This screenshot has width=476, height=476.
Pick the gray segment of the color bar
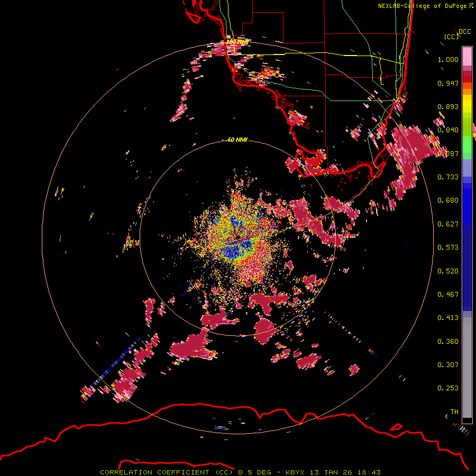467,368
